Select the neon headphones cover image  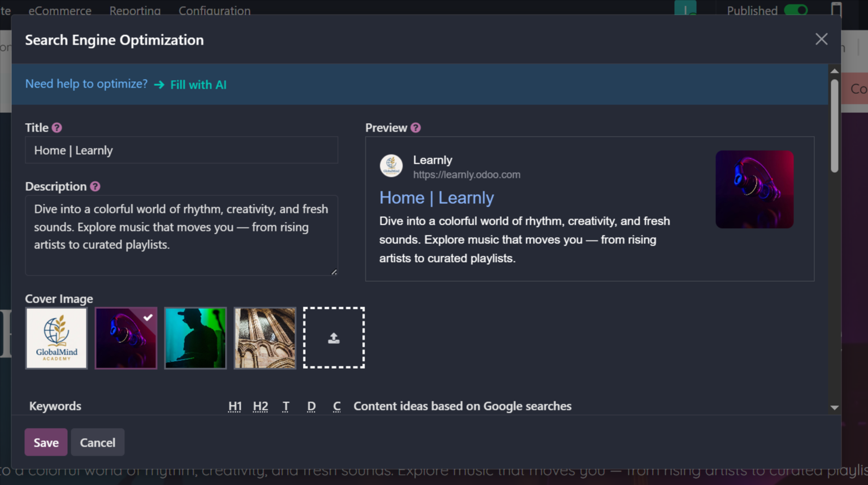[x=126, y=338]
